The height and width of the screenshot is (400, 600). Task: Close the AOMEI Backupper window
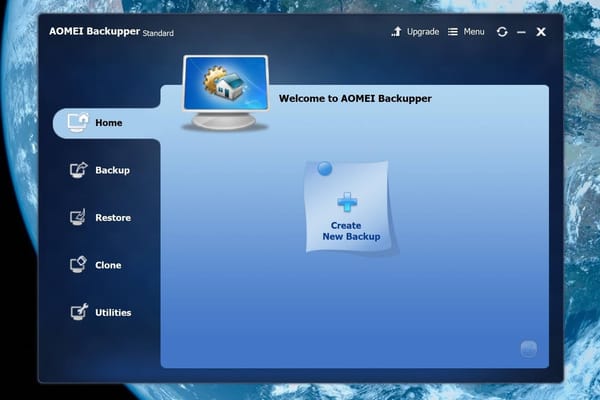pos(541,32)
